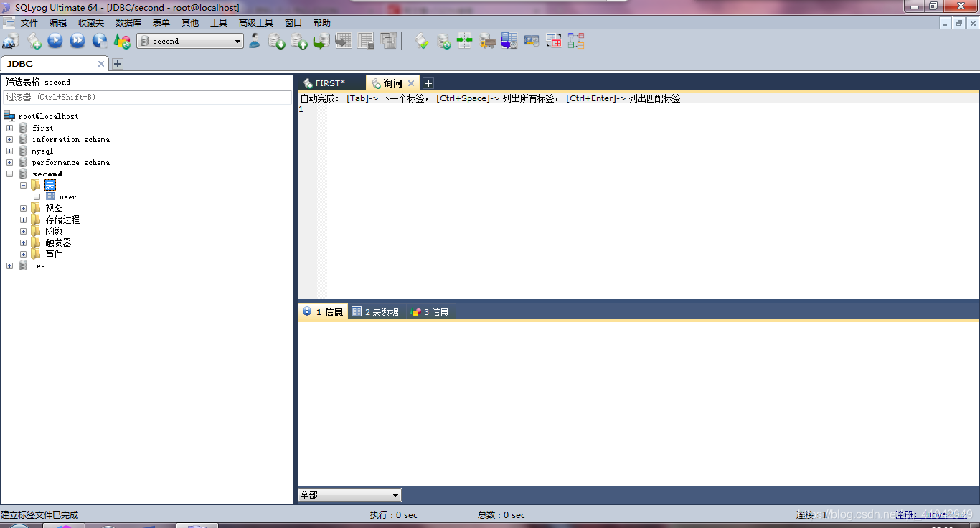Open the 表单 menu

(161, 23)
